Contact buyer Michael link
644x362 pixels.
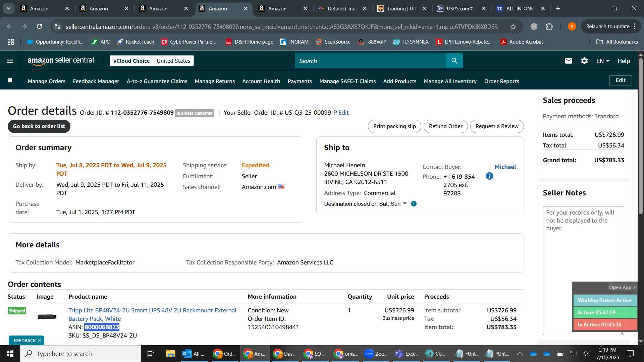click(505, 167)
